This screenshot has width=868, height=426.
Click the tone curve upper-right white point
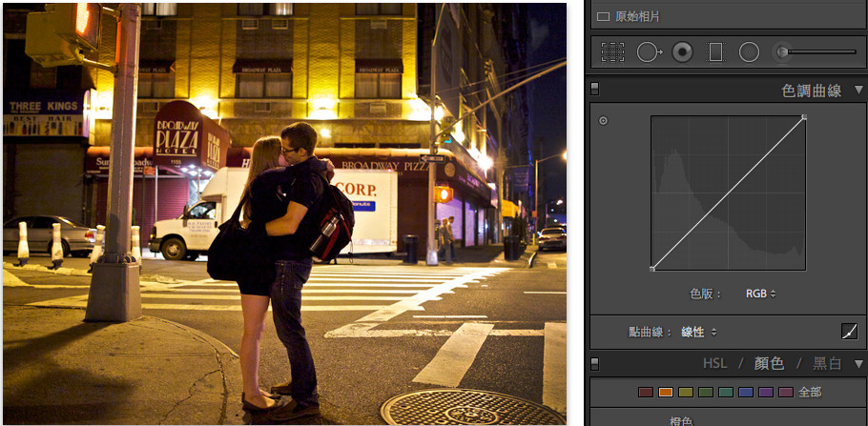(x=804, y=116)
